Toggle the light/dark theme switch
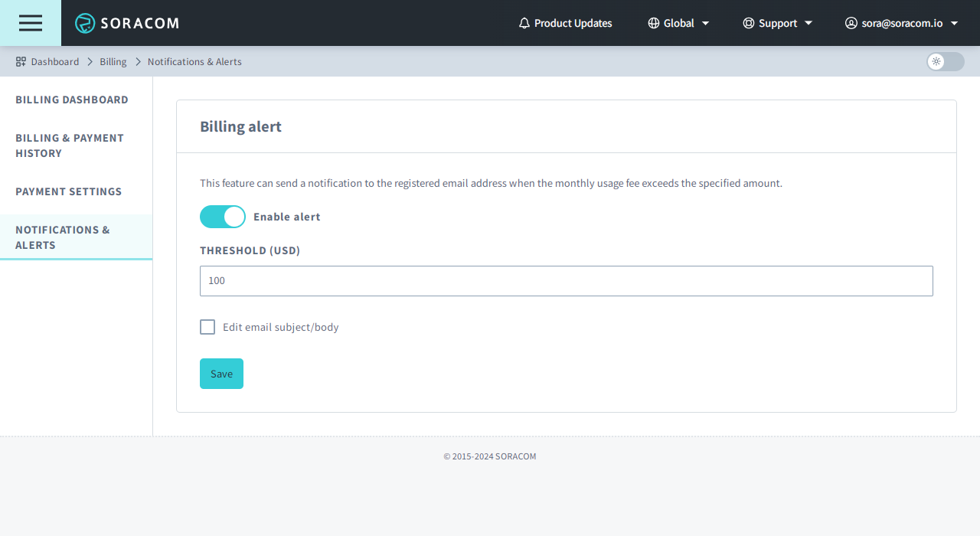The image size is (980, 536). point(945,61)
